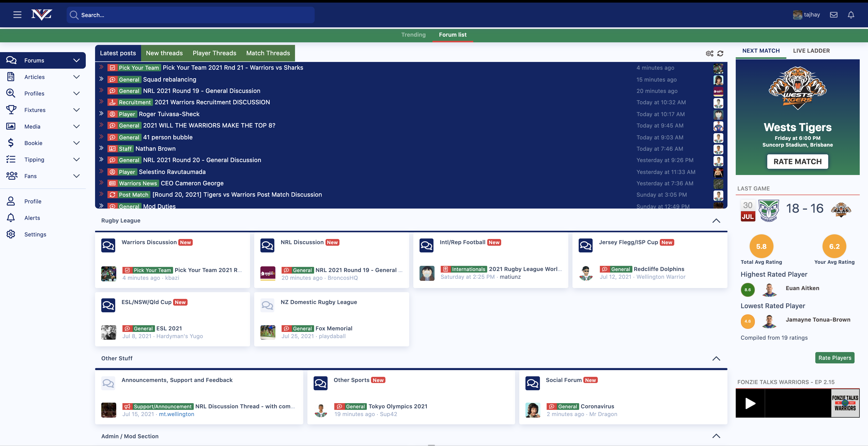Screen dimensions: 868x446
Task: Select the Forum list tab
Action: click(453, 35)
